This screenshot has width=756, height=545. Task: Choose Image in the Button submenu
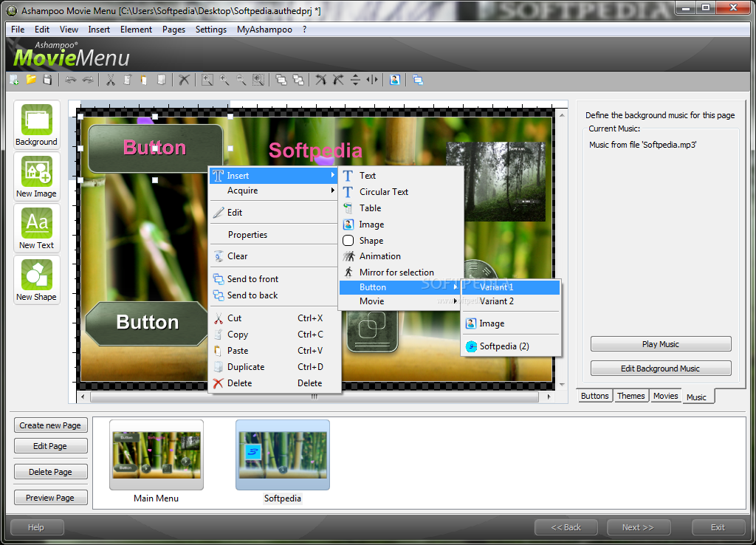click(511, 323)
